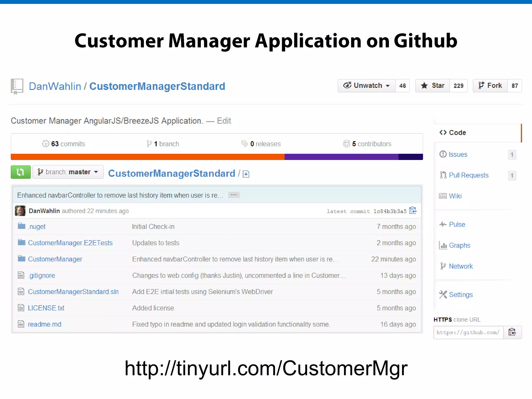Open the branch: master dropdown

tap(68, 172)
